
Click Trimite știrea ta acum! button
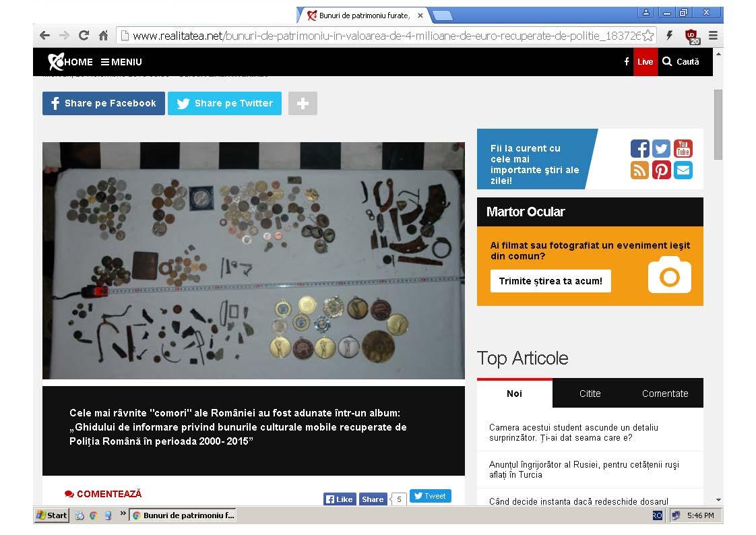(550, 281)
